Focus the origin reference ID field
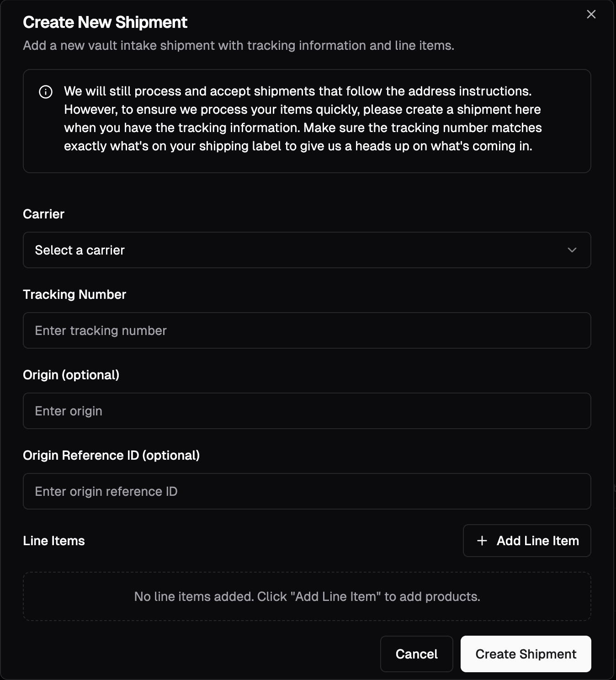Image resolution: width=616 pixels, height=680 pixels. [x=307, y=491]
